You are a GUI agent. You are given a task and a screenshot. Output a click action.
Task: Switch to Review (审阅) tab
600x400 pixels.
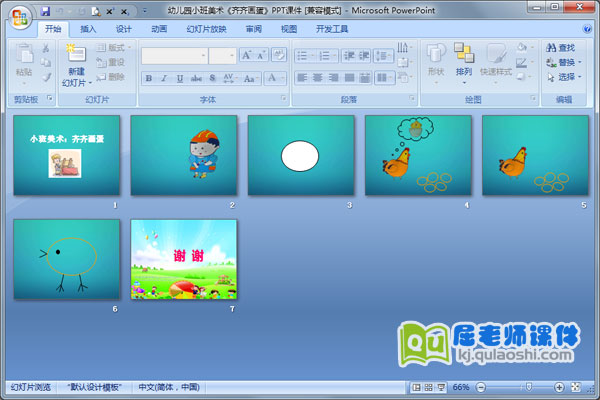pos(254,29)
